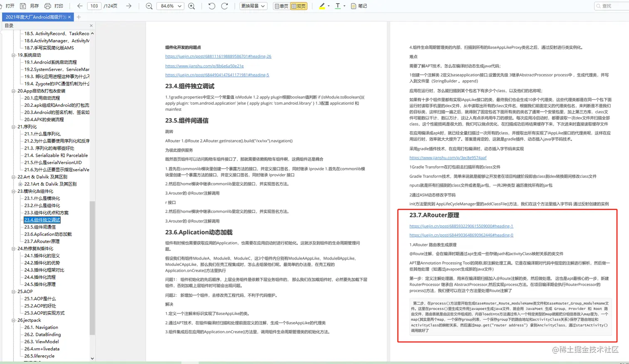Select outline item 23.7.ARouter原理
This screenshot has width=629, height=364.
point(42,241)
